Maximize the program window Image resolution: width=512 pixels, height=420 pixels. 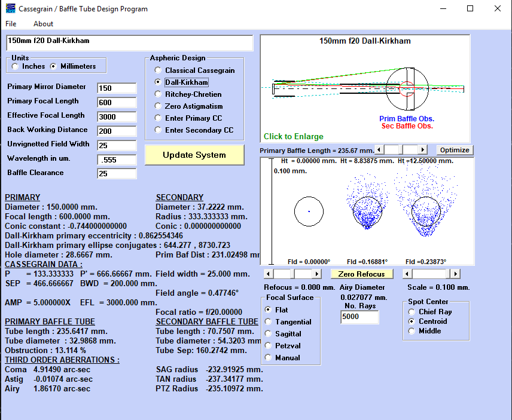(x=470, y=8)
